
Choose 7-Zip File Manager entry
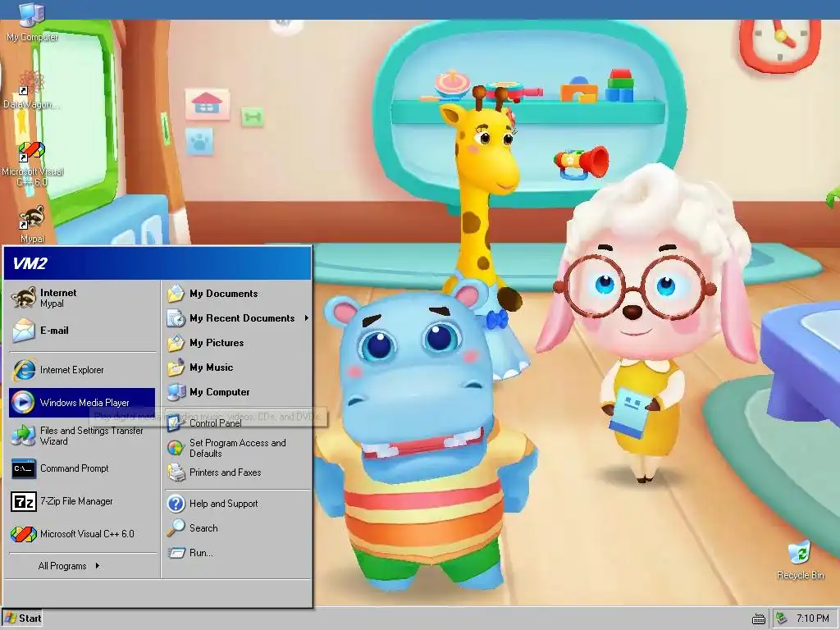point(83,501)
